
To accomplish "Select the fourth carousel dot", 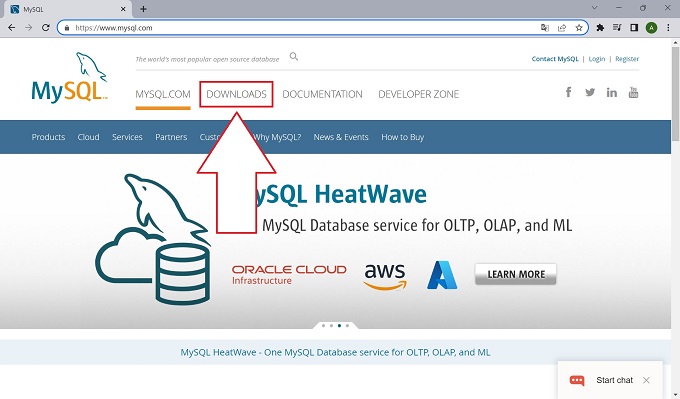I will [x=347, y=325].
